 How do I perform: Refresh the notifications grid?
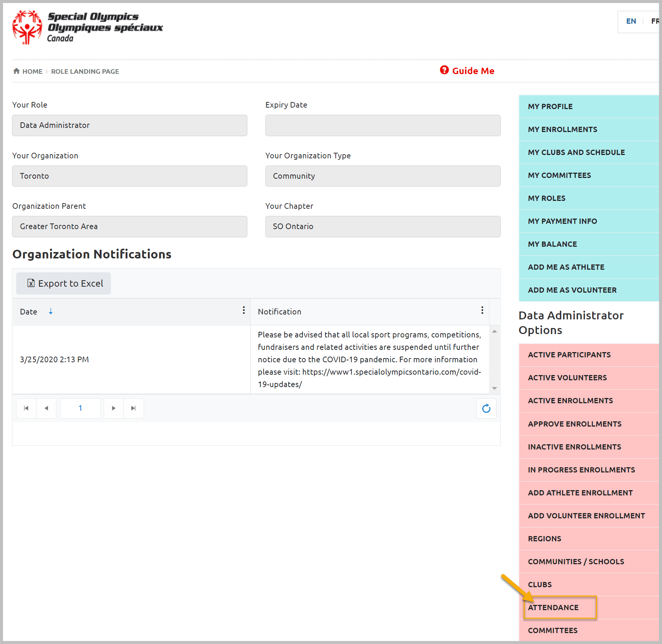[x=486, y=408]
